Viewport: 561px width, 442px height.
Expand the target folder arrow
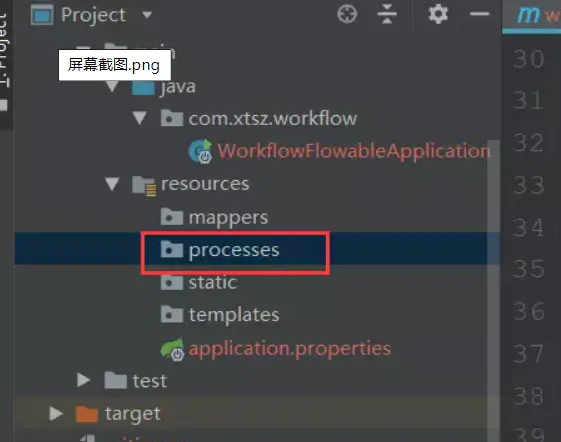pyautogui.click(x=56, y=413)
